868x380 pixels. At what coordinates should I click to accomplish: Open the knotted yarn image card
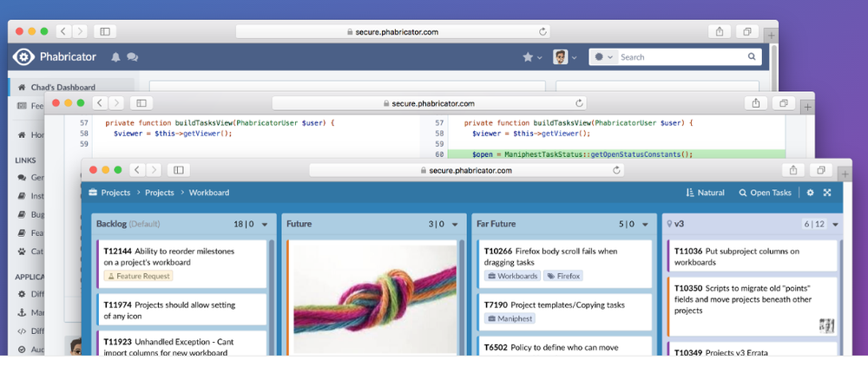pos(372,297)
